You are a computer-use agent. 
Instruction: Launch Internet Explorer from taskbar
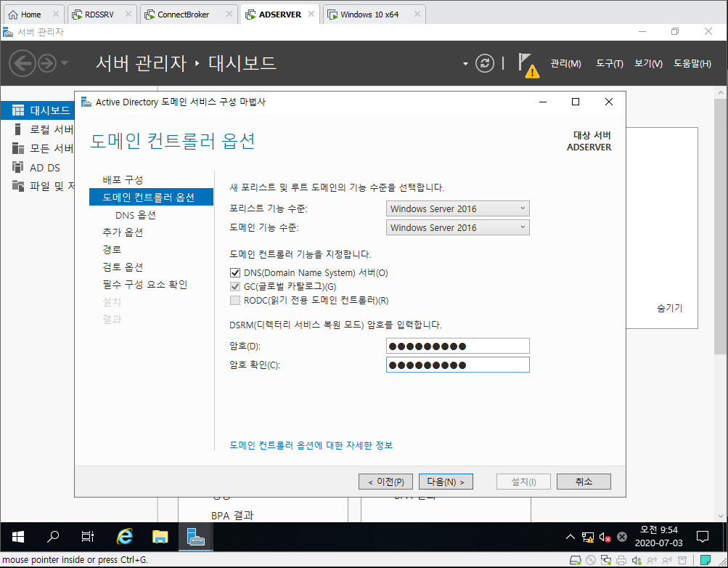pyautogui.click(x=124, y=537)
